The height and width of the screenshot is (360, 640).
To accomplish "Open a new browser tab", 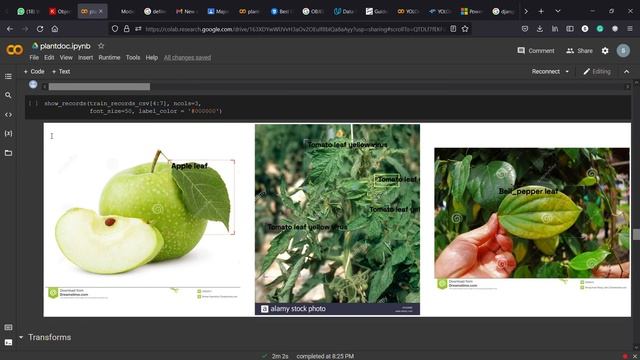I will pos(541,11).
